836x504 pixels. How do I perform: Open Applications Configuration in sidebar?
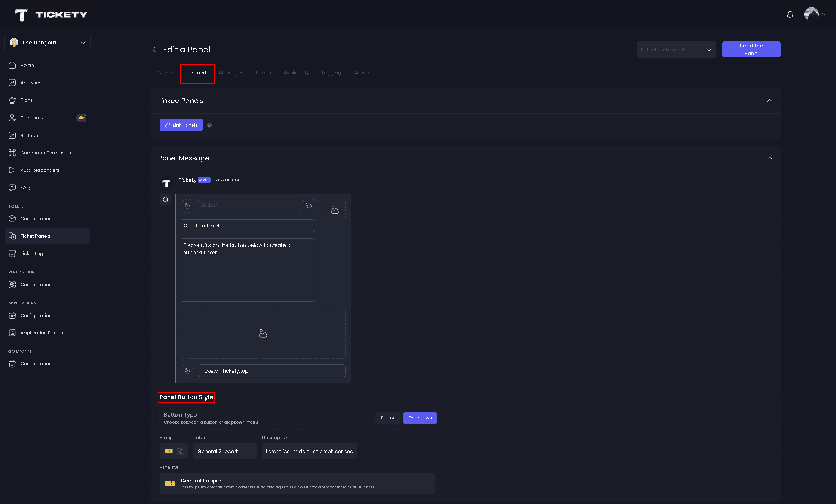point(47,315)
